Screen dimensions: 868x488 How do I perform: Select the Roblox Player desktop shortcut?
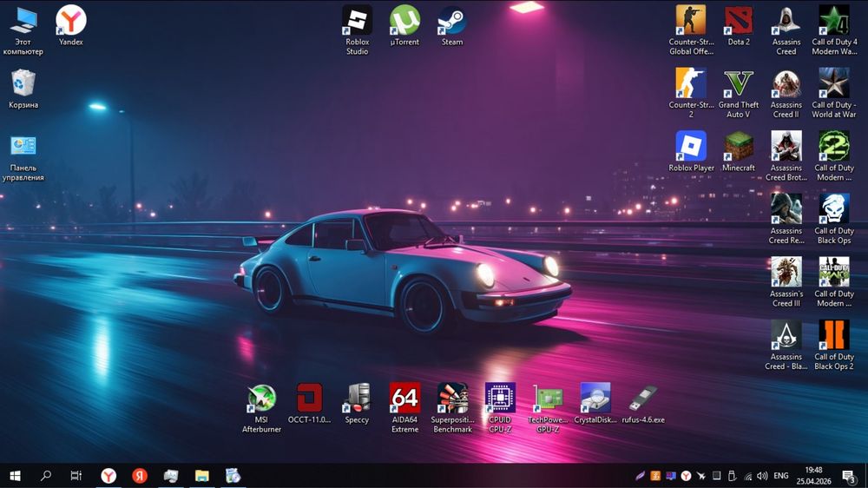click(x=691, y=151)
